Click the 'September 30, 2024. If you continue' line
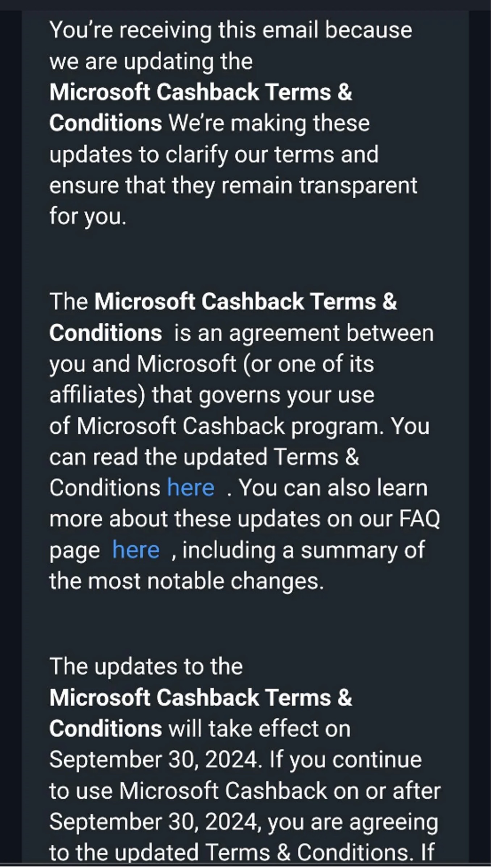 pyautogui.click(x=235, y=760)
